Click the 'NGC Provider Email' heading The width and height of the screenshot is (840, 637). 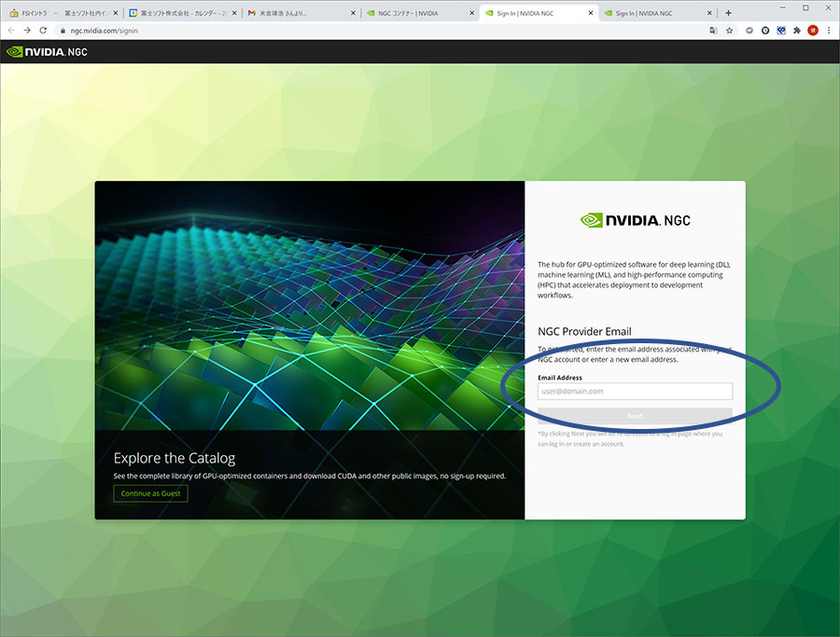(x=584, y=331)
